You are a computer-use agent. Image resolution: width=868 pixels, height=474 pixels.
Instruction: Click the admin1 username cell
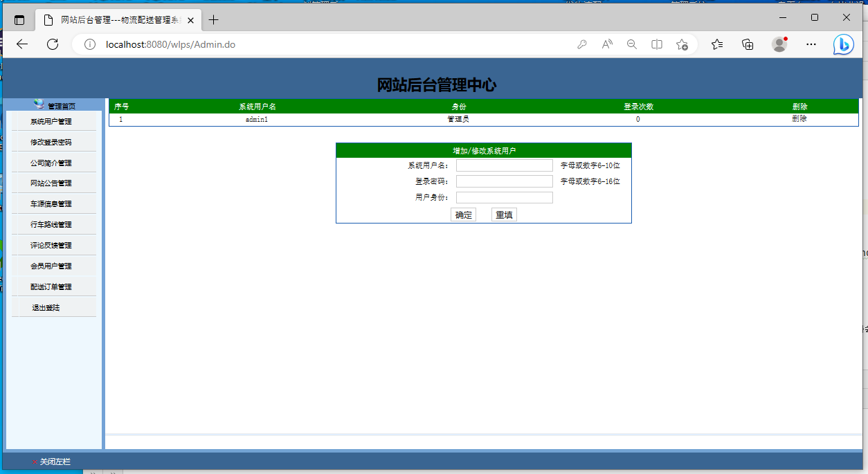[x=257, y=119]
